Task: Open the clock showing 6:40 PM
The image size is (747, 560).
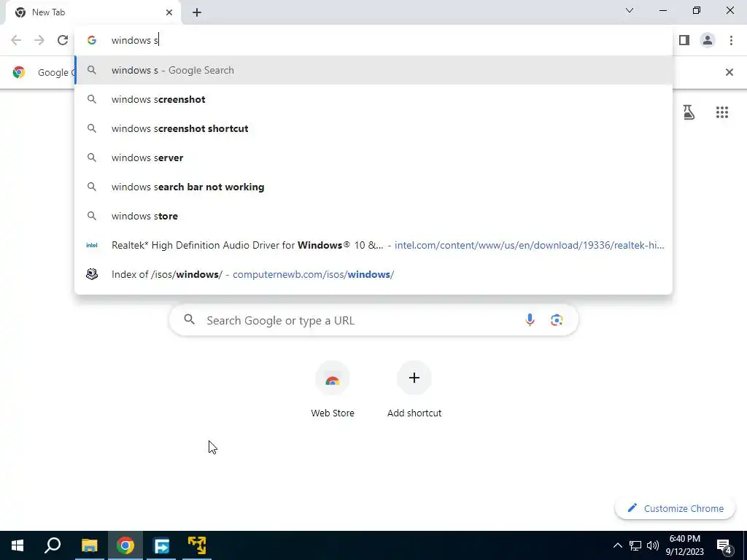Action: (684, 545)
